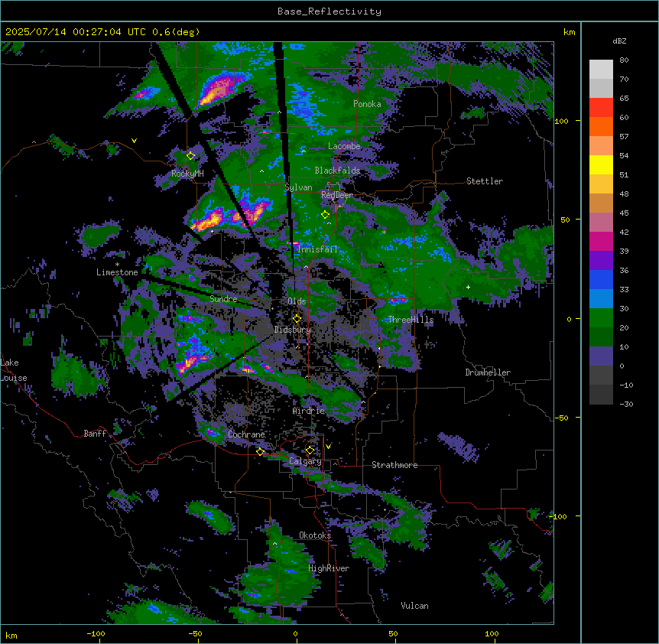
Task: Click the 2025/07/14 00:27:04 UTC timestamp
Action: point(77,32)
